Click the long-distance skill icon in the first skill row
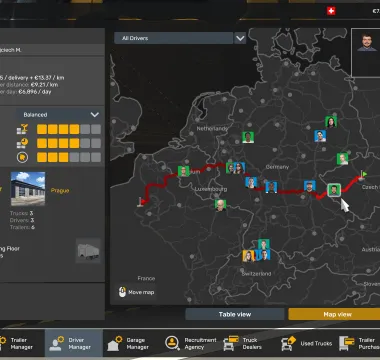 (x=22, y=129)
